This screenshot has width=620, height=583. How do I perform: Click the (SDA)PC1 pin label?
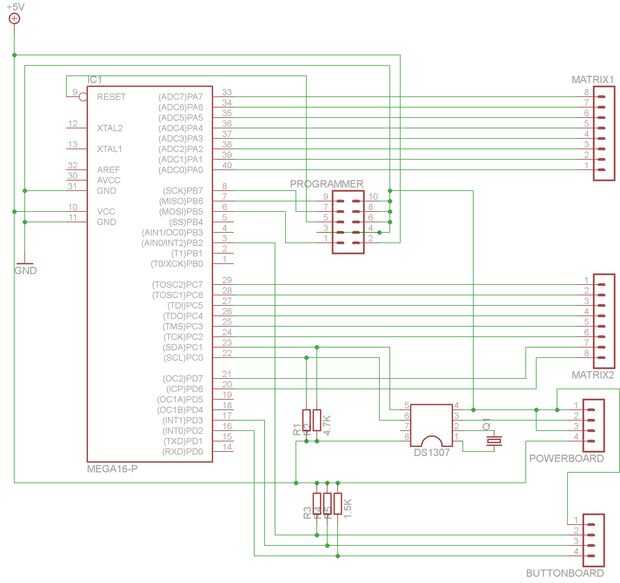click(183, 347)
